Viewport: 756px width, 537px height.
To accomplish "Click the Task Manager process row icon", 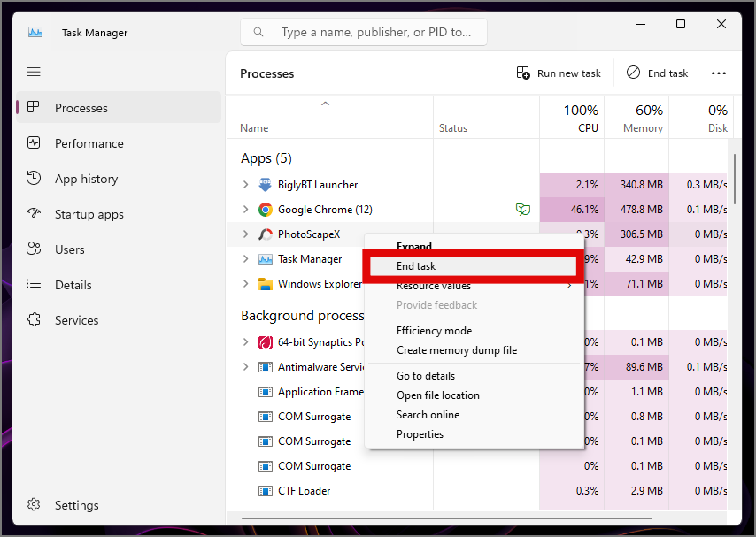I will point(266,259).
